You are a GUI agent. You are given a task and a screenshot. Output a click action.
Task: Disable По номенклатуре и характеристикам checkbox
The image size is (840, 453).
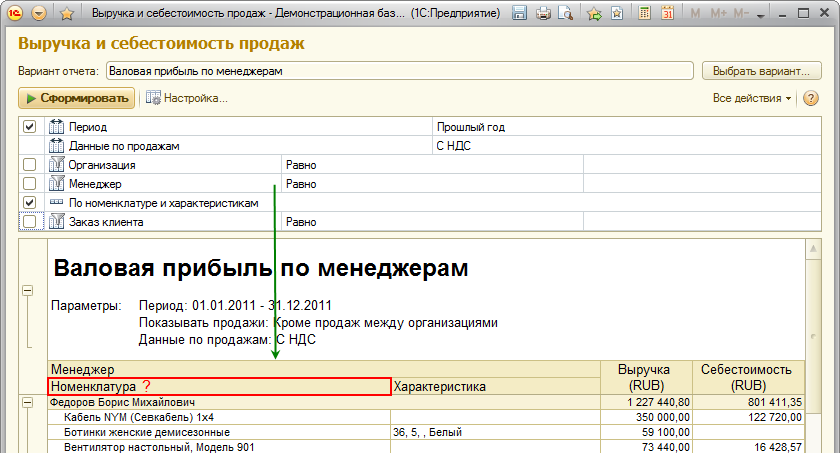29,203
